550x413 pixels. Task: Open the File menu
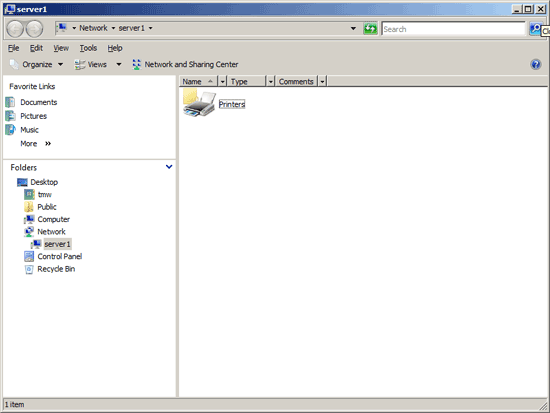point(14,48)
